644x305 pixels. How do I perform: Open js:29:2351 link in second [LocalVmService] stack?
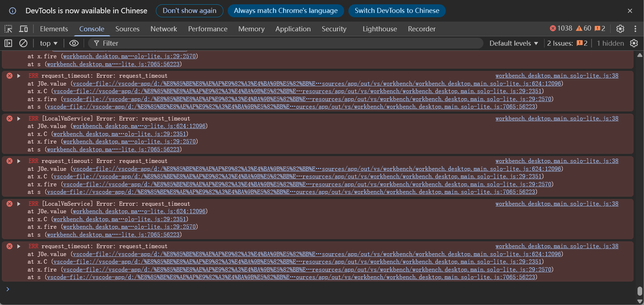click(120, 219)
